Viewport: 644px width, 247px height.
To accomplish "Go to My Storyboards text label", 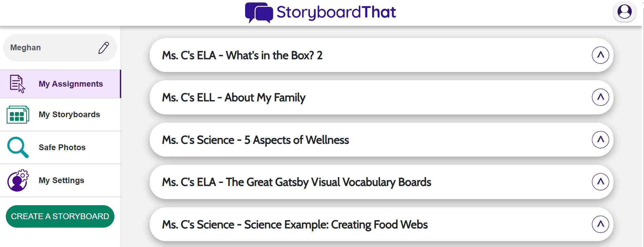I will (69, 114).
